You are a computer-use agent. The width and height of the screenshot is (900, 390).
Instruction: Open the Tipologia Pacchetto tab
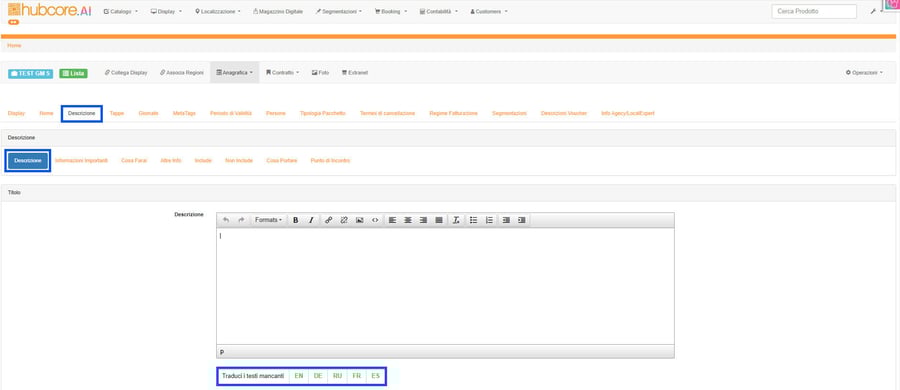[323, 114]
